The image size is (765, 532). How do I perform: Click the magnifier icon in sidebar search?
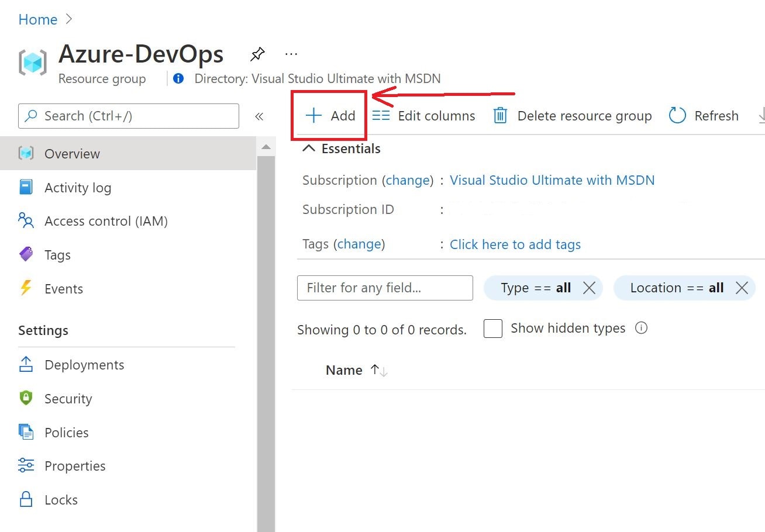32,116
